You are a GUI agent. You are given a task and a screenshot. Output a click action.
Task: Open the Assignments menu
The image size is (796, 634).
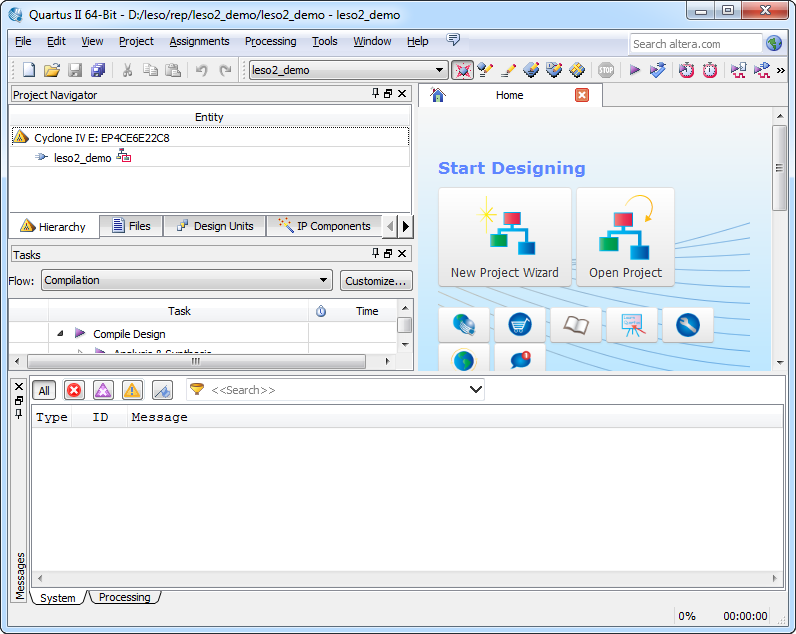(199, 41)
